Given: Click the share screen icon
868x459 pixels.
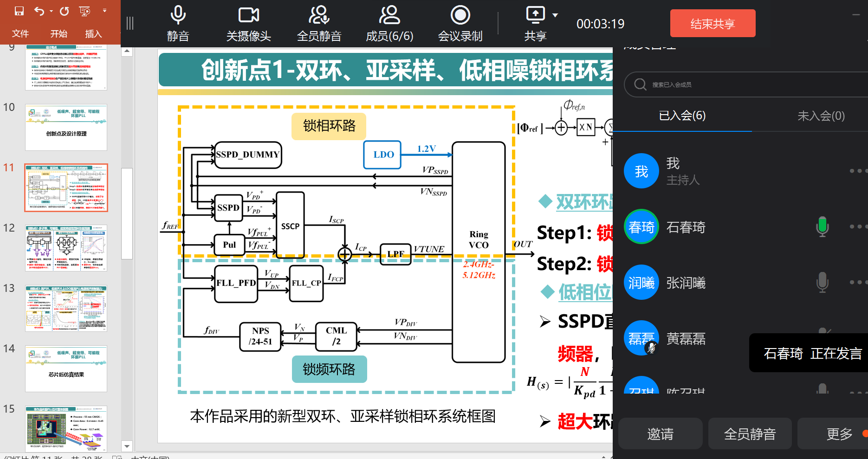Looking at the screenshot, I should 535,15.
